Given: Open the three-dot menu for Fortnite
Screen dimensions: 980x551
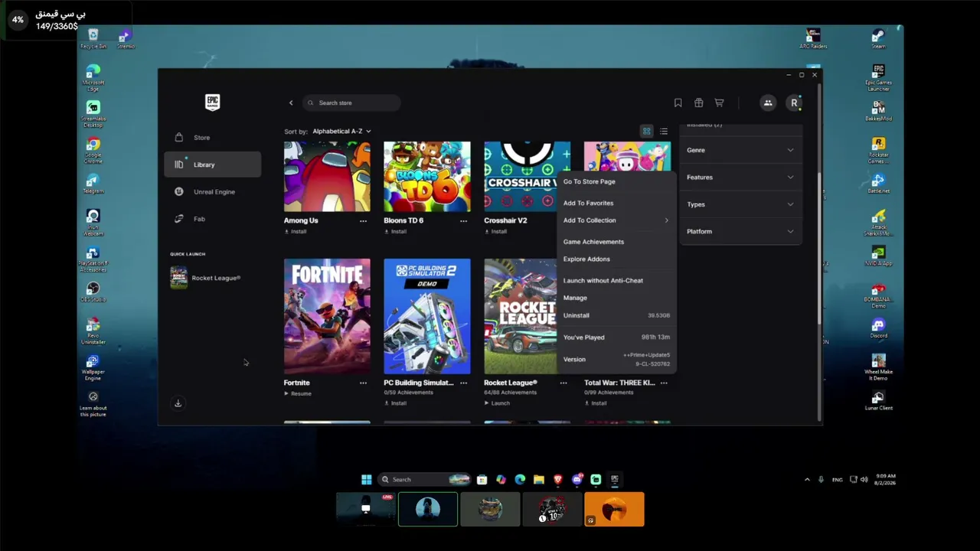Looking at the screenshot, I should click(363, 383).
